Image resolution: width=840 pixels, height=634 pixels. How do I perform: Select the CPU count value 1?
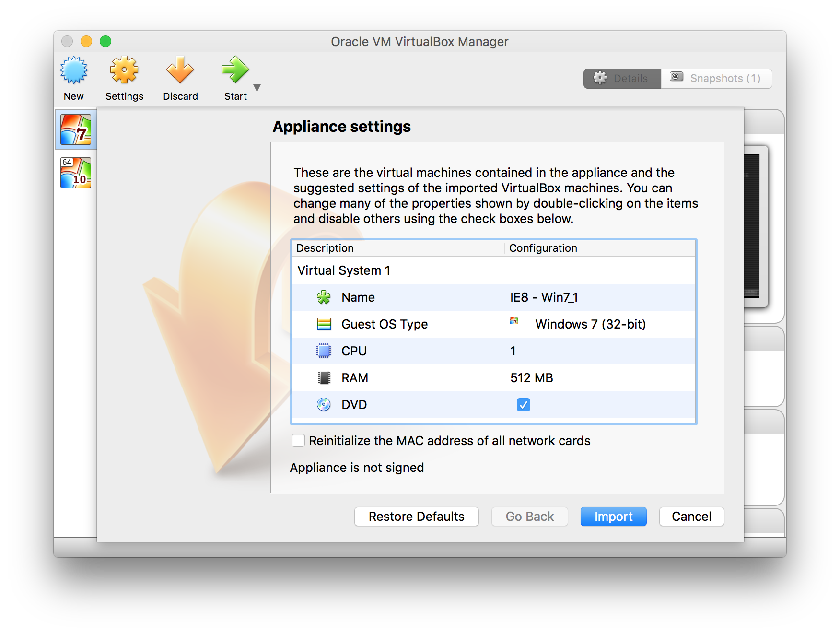pyautogui.click(x=513, y=351)
